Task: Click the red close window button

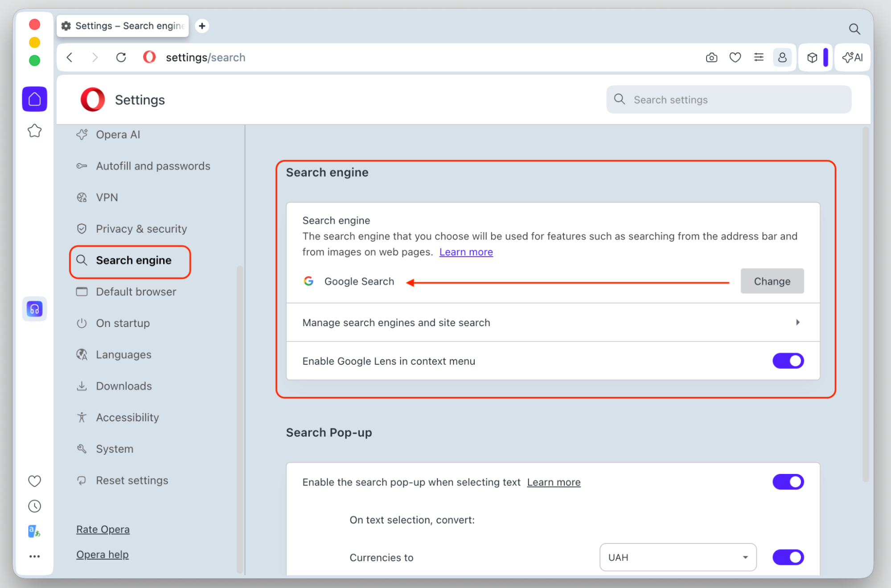Action: pos(35,24)
